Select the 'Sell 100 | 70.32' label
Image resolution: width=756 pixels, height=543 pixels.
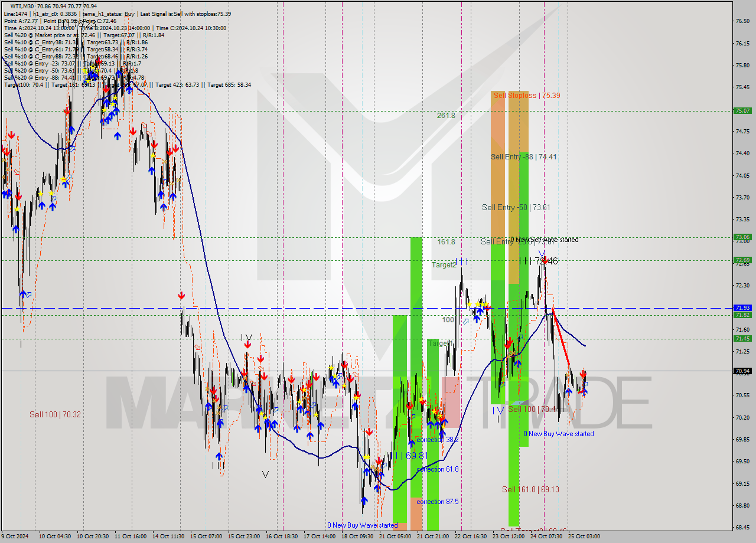coord(55,414)
